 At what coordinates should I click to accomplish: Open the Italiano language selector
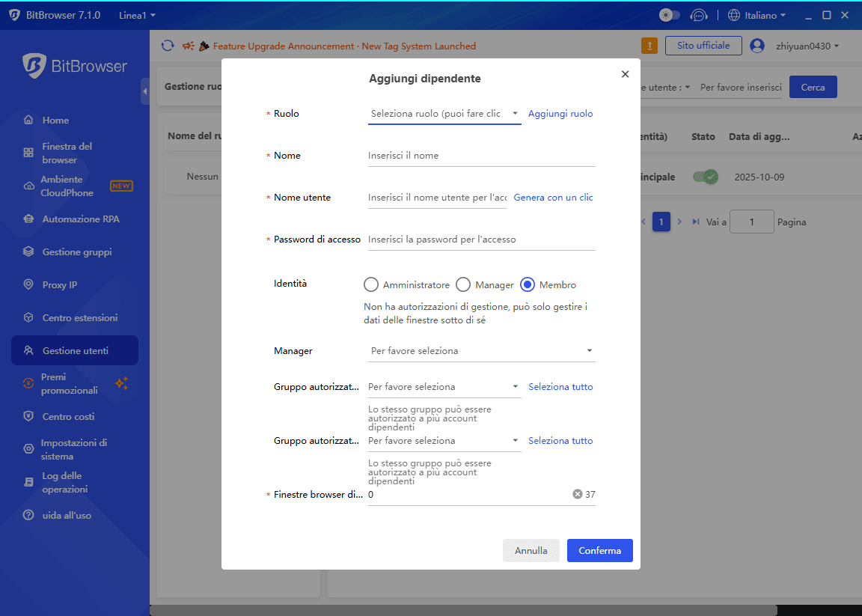pyautogui.click(x=756, y=14)
